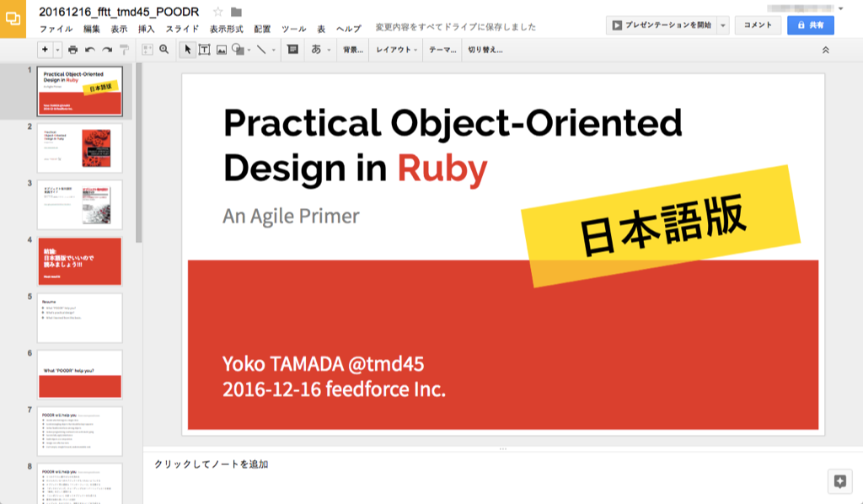The width and height of the screenshot is (863, 504).
Task: Click the insert comment toolbar icon
Action: pyautogui.click(x=292, y=50)
